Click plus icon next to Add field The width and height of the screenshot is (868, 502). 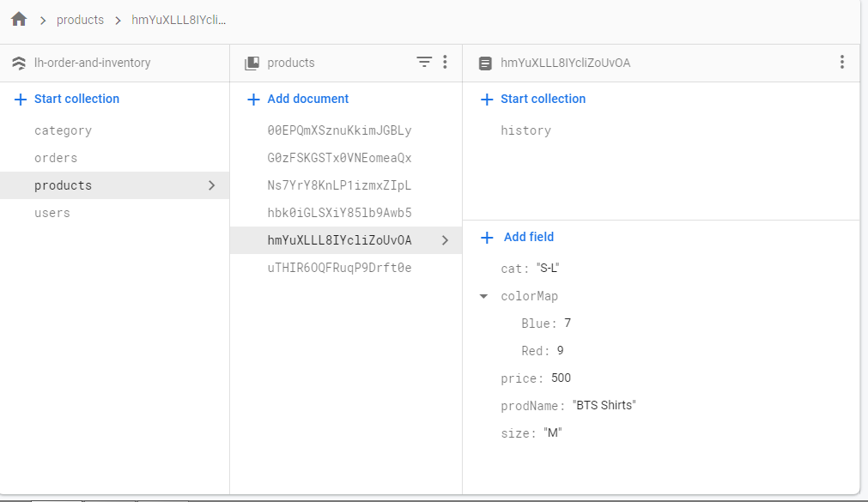(x=487, y=238)
